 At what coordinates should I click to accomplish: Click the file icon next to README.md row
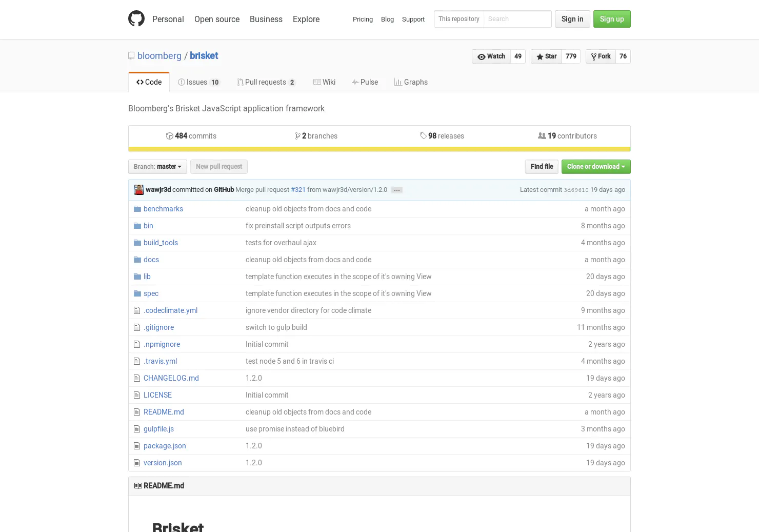coord(137,412)
